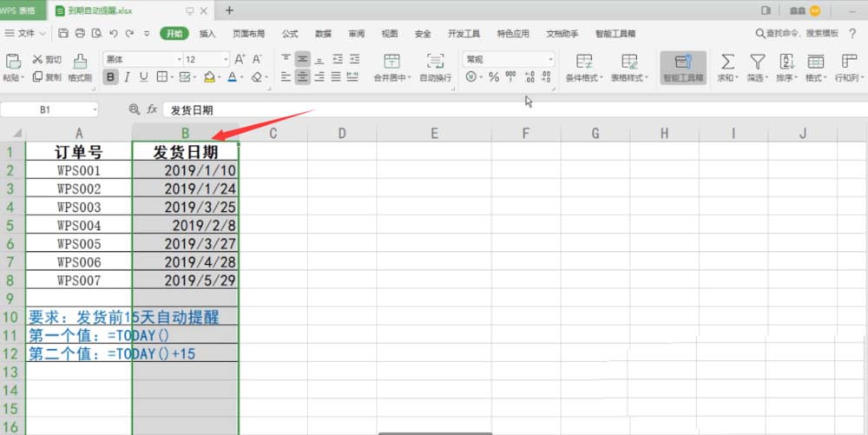Toggle Underline formatting button

(x=143, y=77)
